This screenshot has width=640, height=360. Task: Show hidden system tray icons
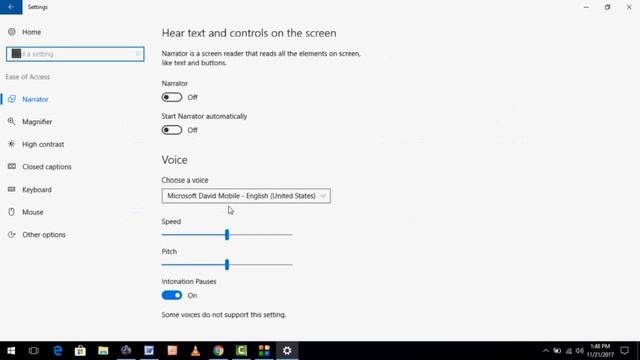coord(546,351)
